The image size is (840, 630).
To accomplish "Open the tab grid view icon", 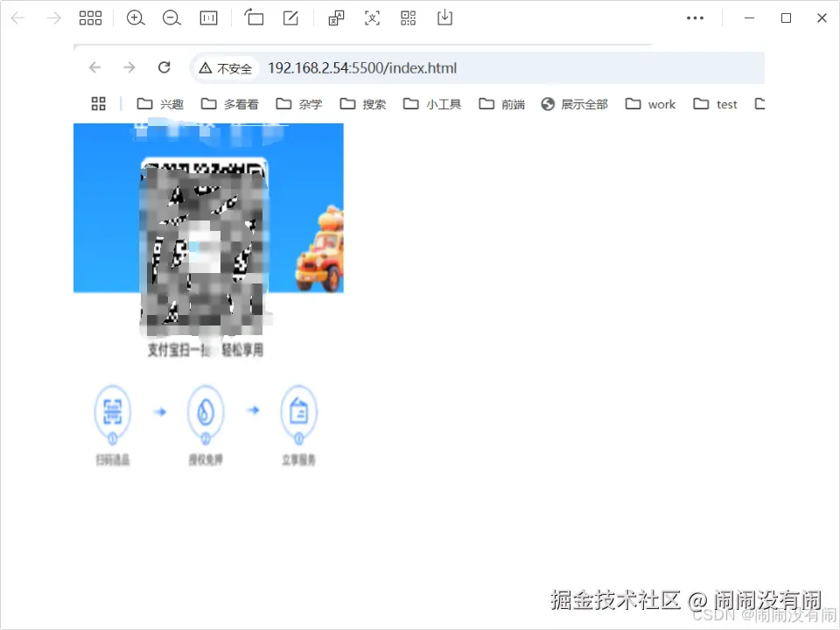I will click(91, 17).
